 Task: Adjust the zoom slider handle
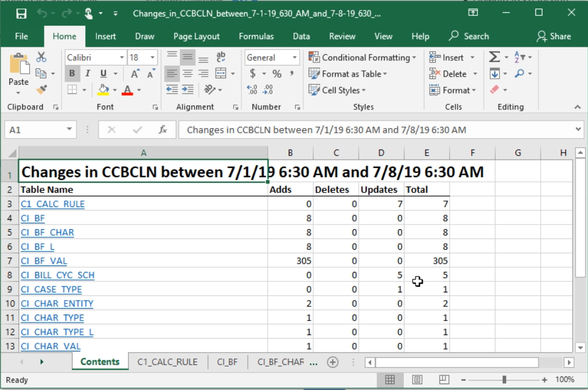click(x=504, y=380)
